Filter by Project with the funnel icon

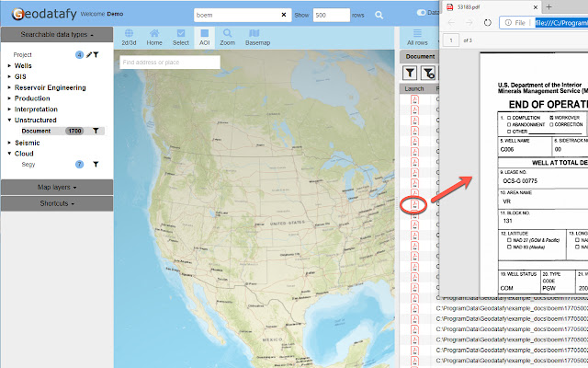pyautogui.click(x=96, y=55)
